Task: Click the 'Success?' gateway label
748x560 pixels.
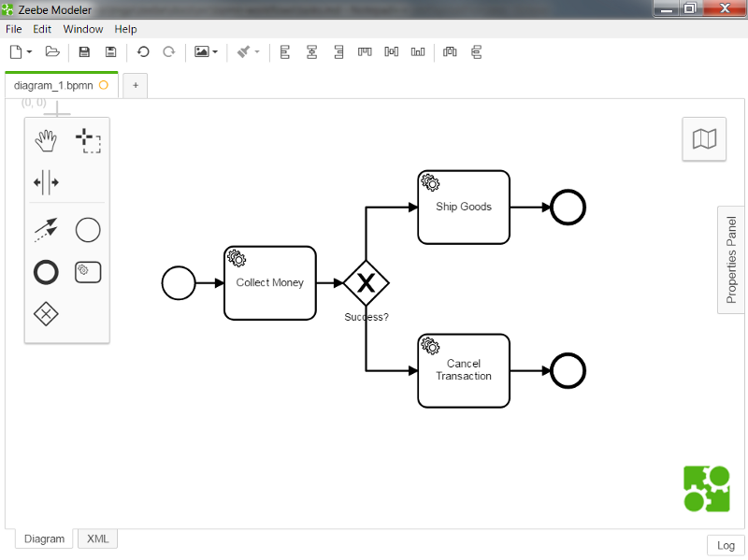Action: click(367, 317)
